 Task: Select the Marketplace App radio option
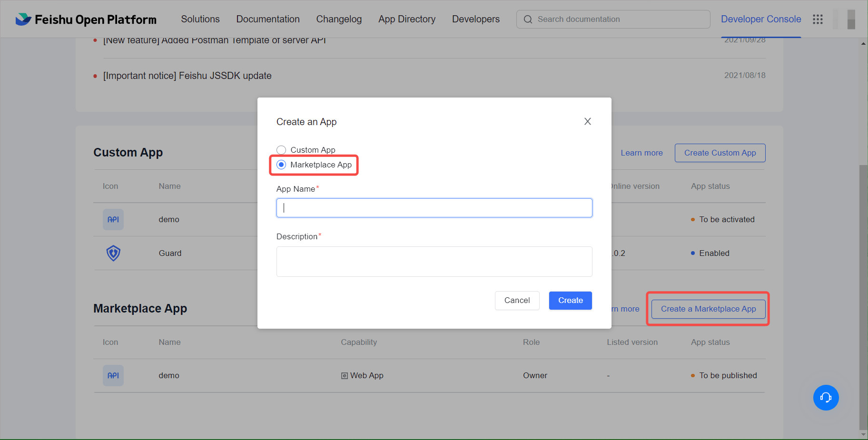click(281, 165)
